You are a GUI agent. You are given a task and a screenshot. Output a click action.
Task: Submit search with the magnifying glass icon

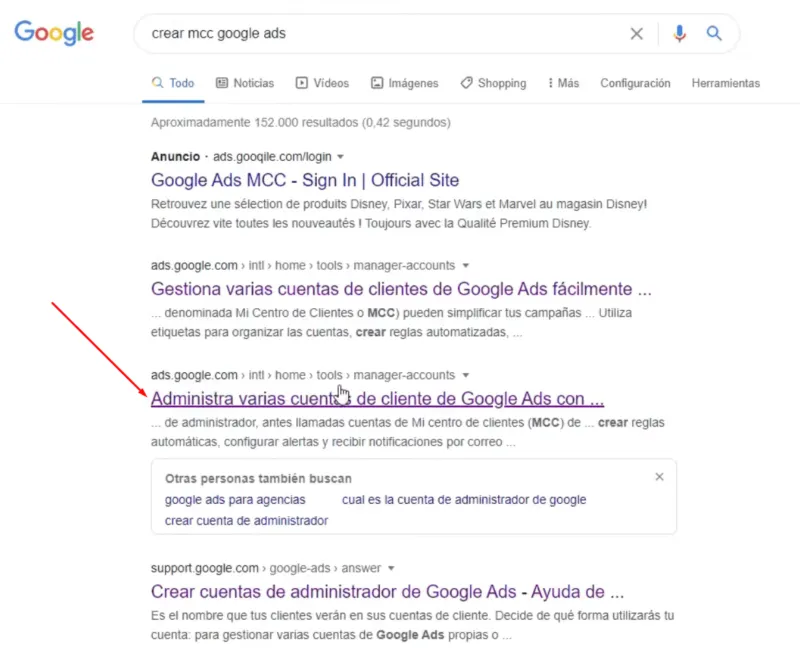pyautogui.click(x=714, y=34)
